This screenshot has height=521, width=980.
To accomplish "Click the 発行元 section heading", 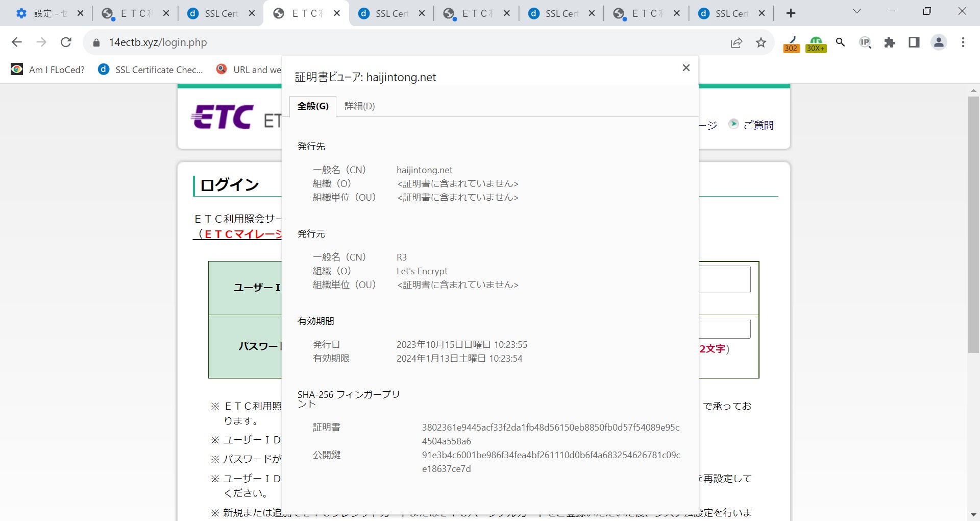I will (311, 234).
